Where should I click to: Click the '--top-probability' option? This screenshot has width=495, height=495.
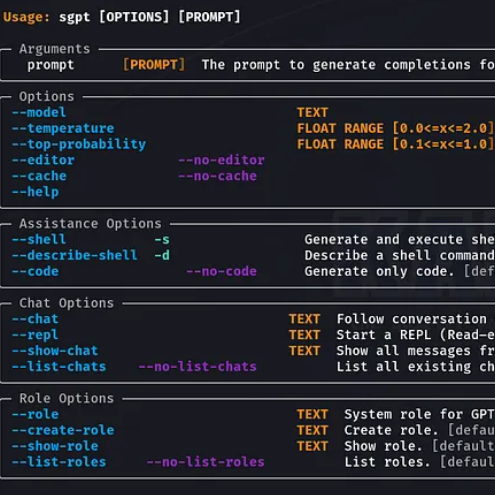coord(79,144)
